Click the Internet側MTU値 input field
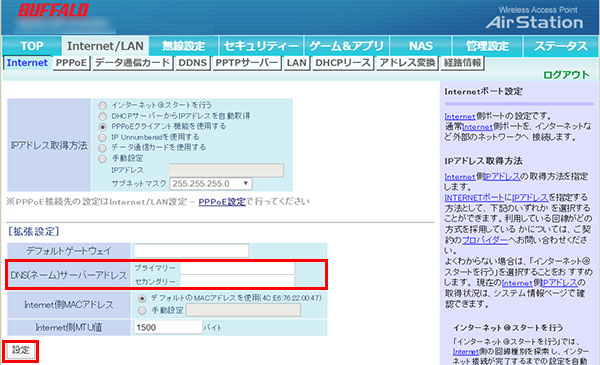The height and width of the screenshot is (365, 600). coord(168,327)
